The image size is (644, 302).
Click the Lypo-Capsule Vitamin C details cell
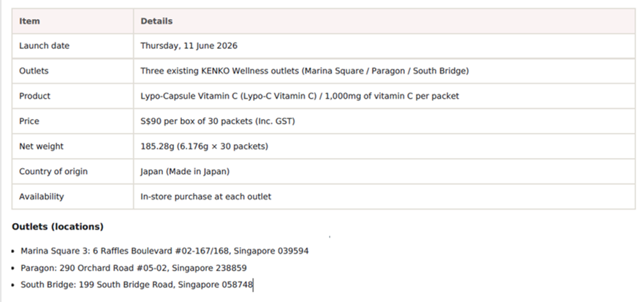384,96
